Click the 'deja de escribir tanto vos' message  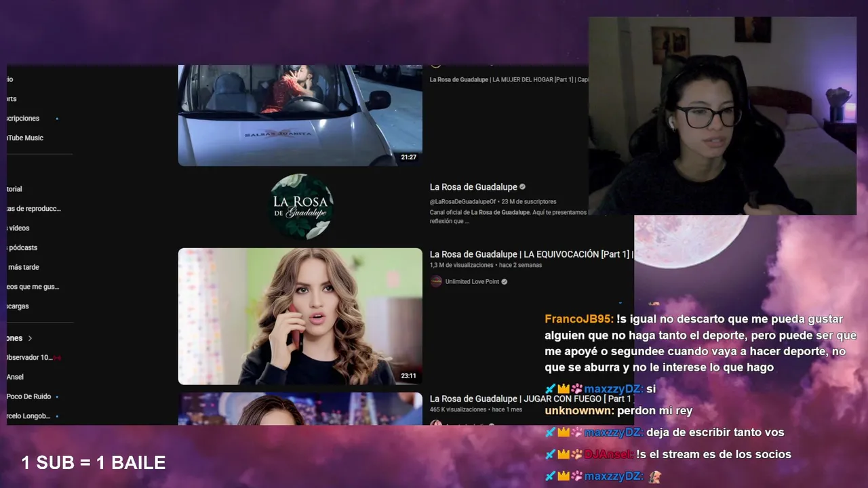[x=715, y=432]
